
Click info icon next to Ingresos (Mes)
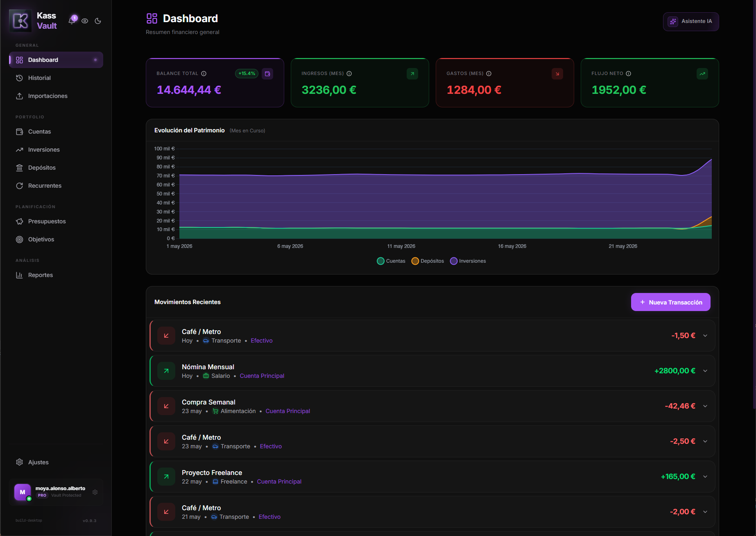pyautogui.click(x=349, y=74)
